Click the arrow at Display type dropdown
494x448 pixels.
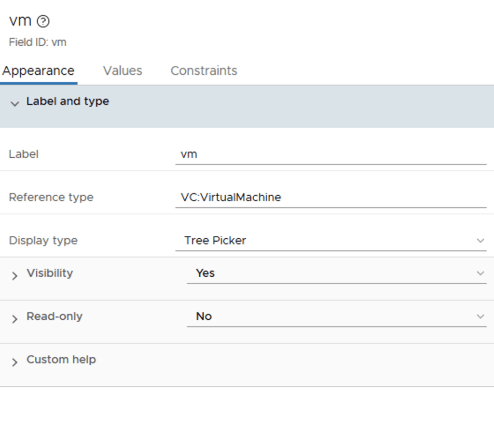click(x=480, y=241)
